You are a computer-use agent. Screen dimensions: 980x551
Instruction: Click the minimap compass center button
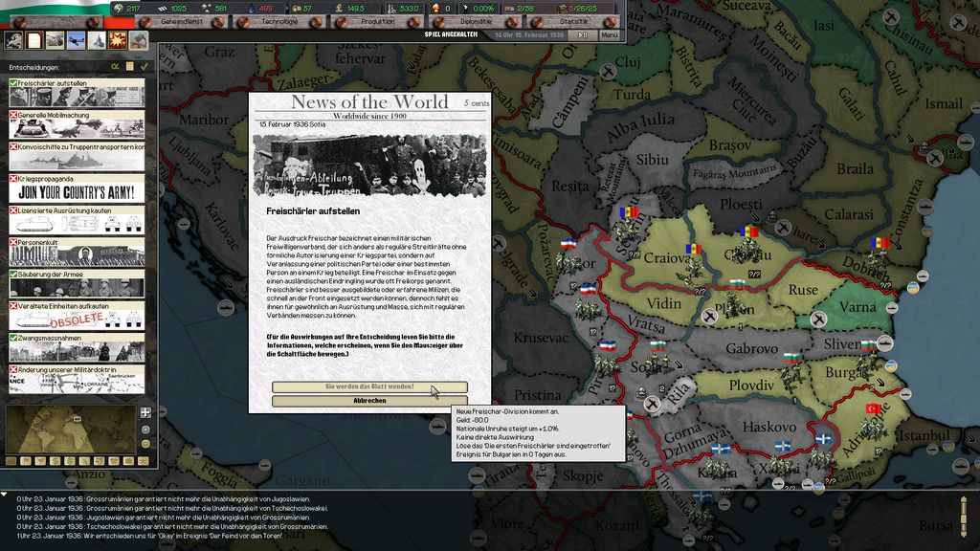pos(145,430)
